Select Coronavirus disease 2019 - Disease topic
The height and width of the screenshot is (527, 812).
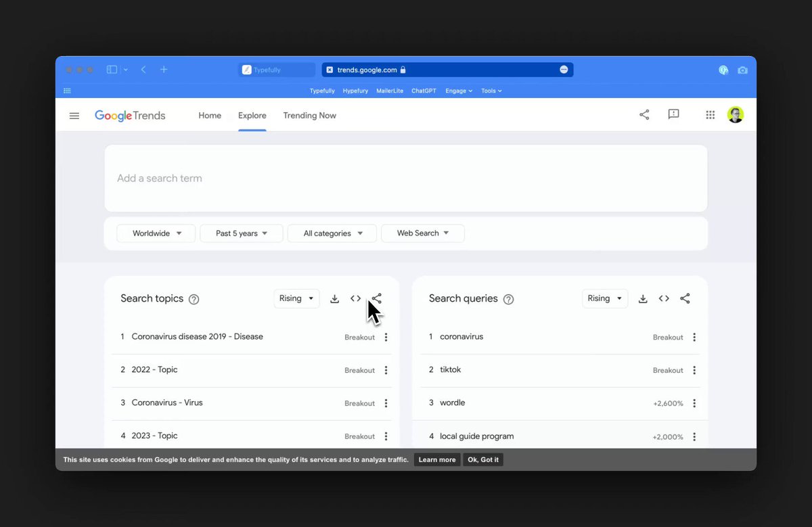pos(197,337)
